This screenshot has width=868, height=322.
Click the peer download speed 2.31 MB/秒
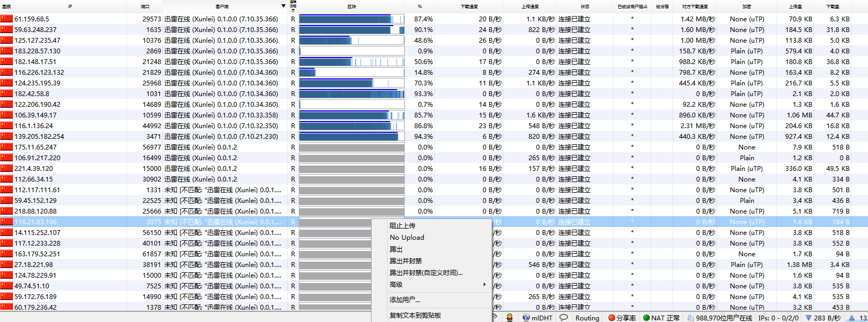click(x=698, y=125)
